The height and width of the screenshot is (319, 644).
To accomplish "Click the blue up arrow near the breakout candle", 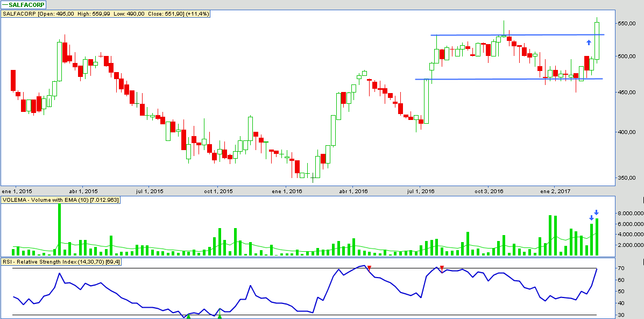I will [x=589, y=42].
